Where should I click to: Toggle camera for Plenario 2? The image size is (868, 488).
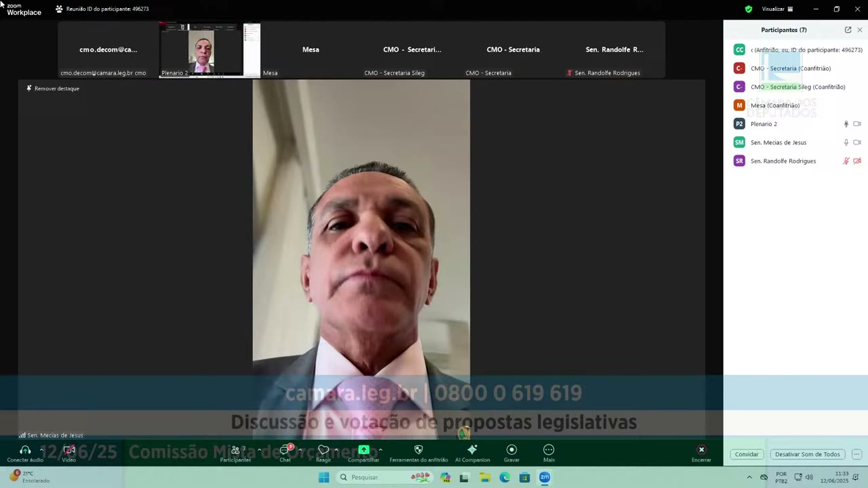[x=857, y=124]
